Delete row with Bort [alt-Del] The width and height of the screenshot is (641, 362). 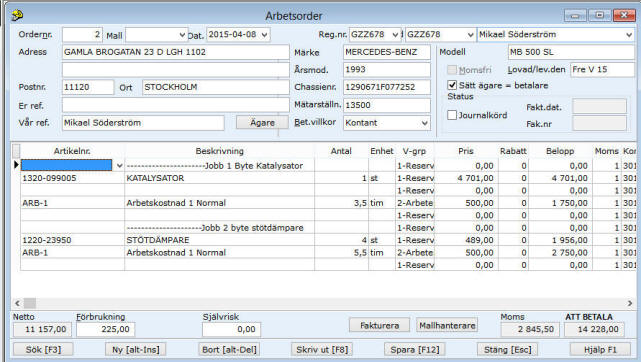229,350
